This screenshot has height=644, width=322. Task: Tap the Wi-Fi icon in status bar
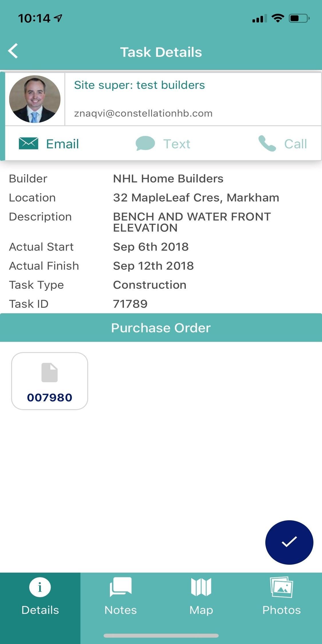tap(277, 18)
